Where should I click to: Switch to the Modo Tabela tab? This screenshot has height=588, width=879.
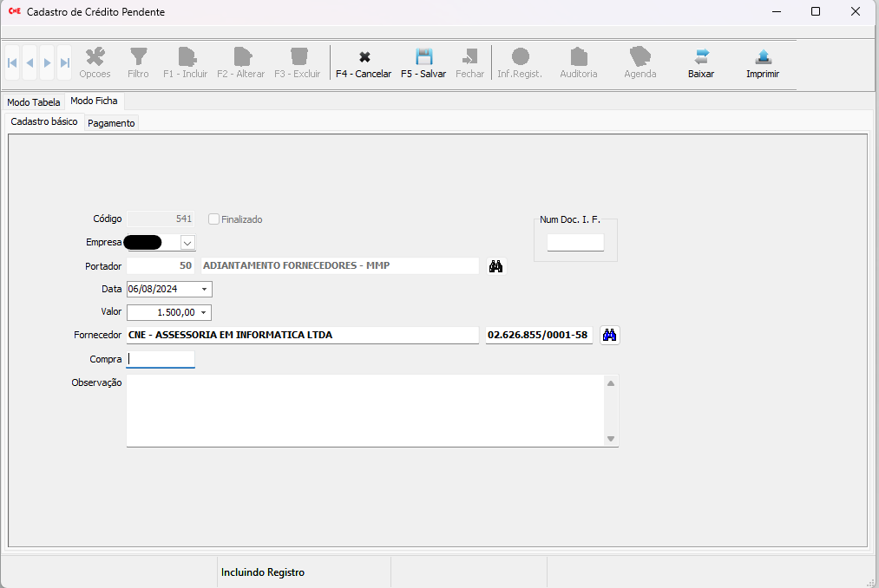pos(34,102)
